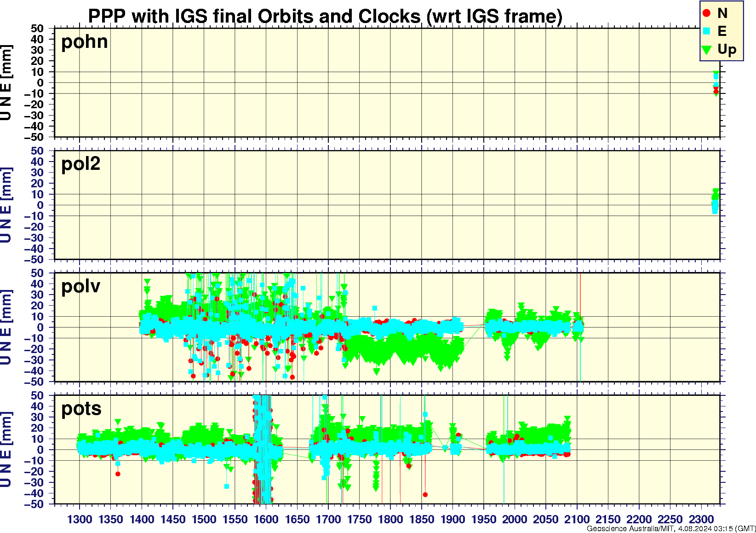This screenshot has width=756, height=533.
Task: Click x-axis tick label 1800
Action: coord(390,520)
